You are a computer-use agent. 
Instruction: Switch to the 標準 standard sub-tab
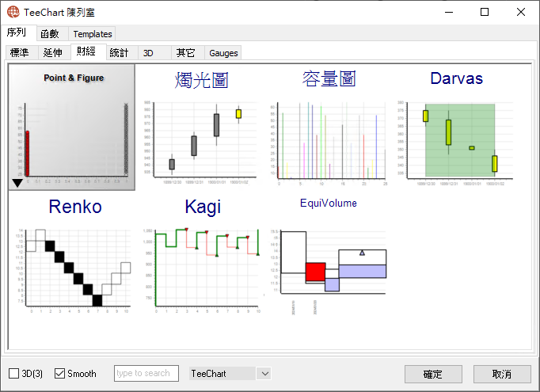20,53
